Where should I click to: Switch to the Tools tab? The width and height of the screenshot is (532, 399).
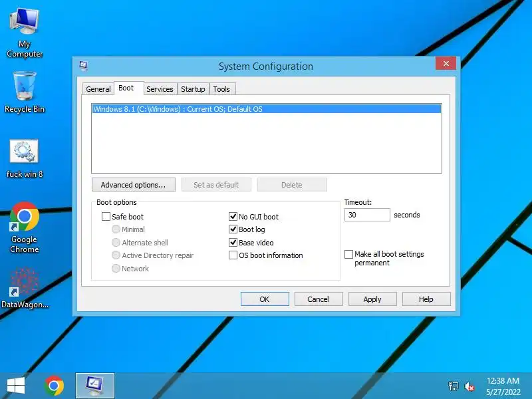click(221, 89)
